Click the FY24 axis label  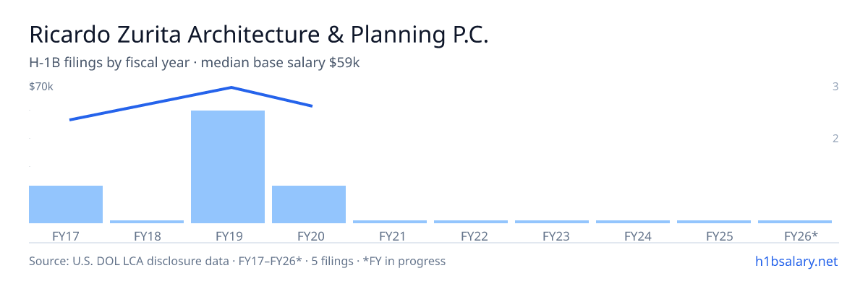[x=633, y=236]
